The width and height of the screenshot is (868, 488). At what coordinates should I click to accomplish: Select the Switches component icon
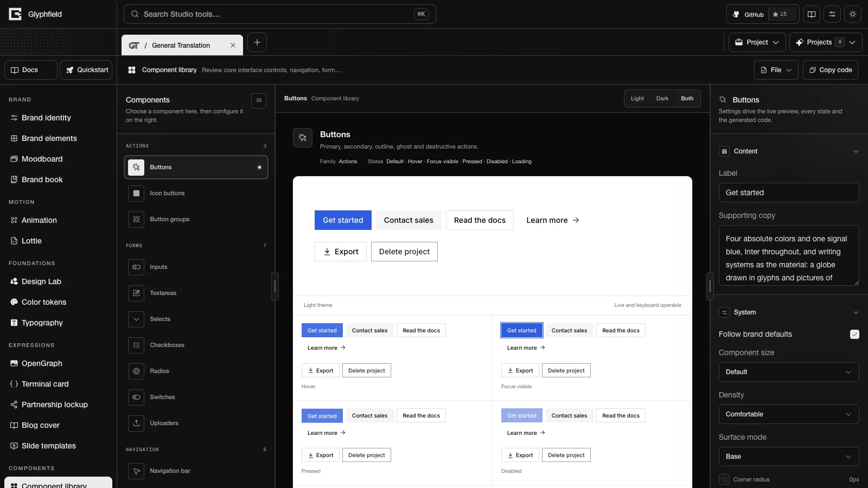(x=136, y=397)
